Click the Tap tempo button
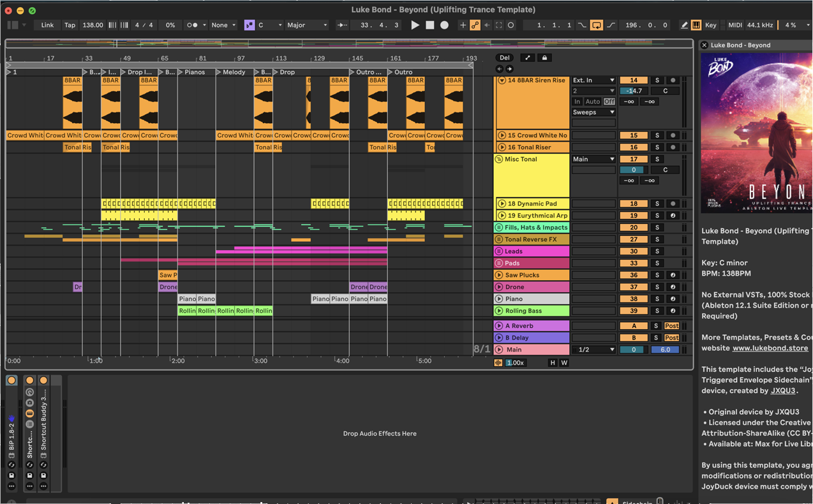The height and width of the screenshot is (504, 813). click(70, 25)
